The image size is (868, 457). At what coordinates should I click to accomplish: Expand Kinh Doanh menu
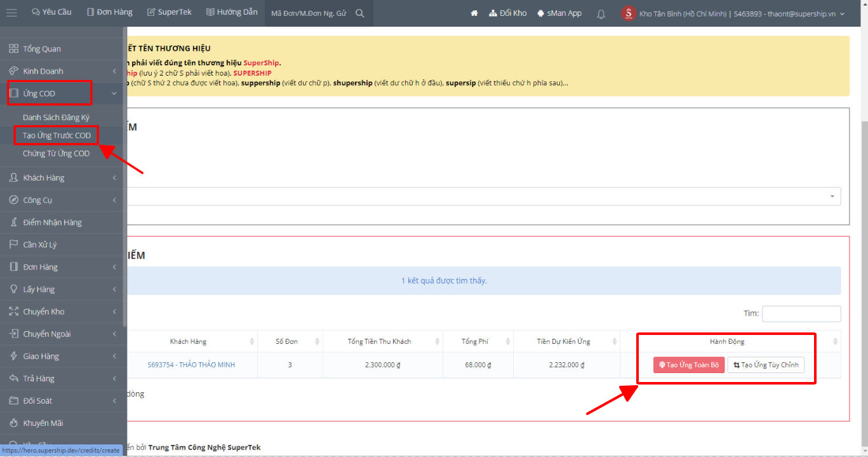tap(62, 71)
